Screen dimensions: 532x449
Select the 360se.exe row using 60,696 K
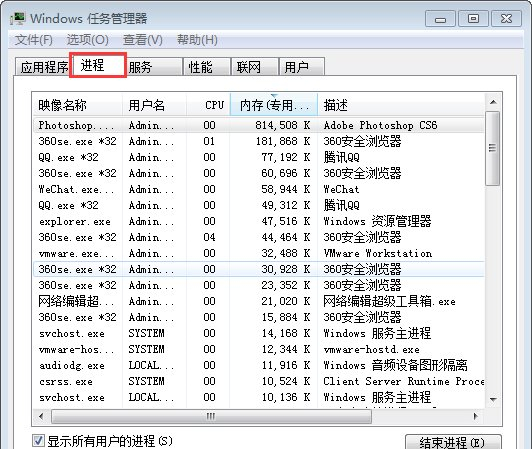pyautogui.click(x=259, y=173)
